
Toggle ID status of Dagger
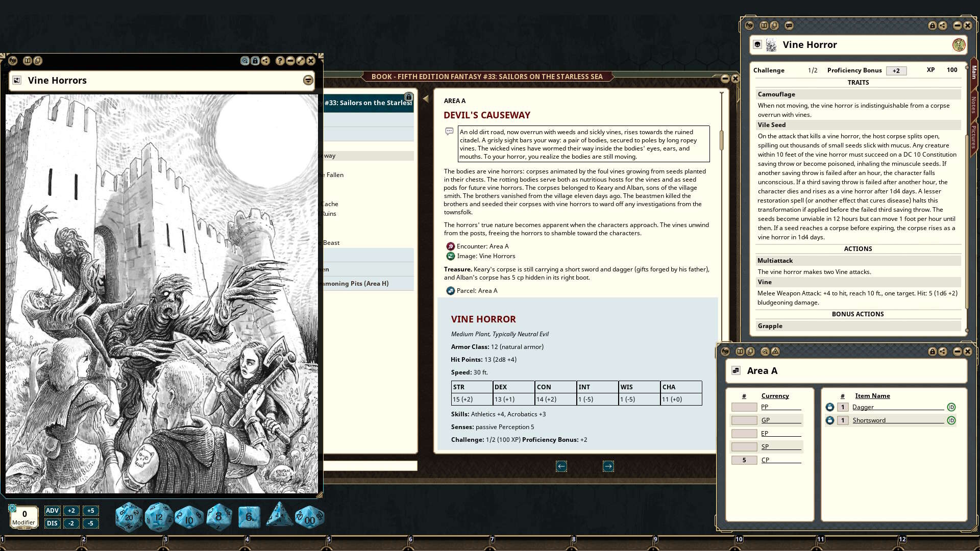click(x=951, y=407)
